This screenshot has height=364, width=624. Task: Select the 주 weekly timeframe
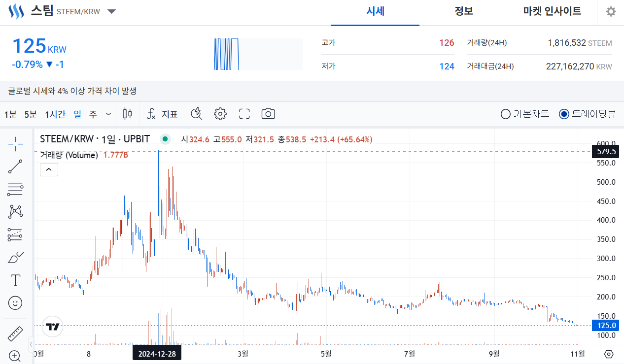pyautogui.click(x=93, y=114)
